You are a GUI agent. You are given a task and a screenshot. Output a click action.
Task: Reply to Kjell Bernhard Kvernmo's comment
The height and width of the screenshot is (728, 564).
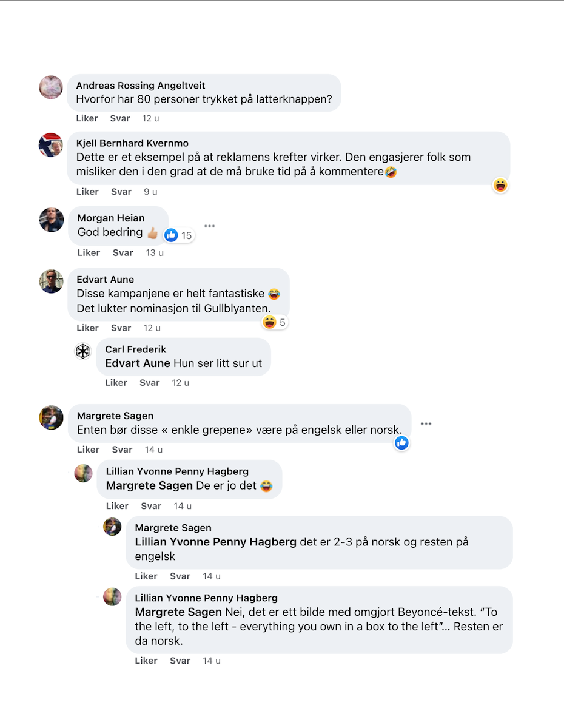[x=121, y=192]
